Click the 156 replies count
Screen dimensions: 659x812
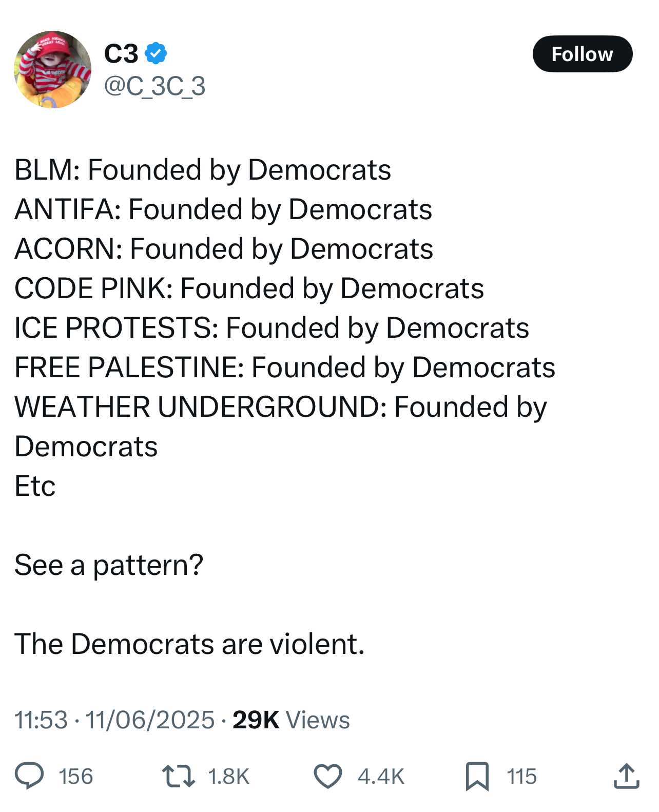point(76,776)
